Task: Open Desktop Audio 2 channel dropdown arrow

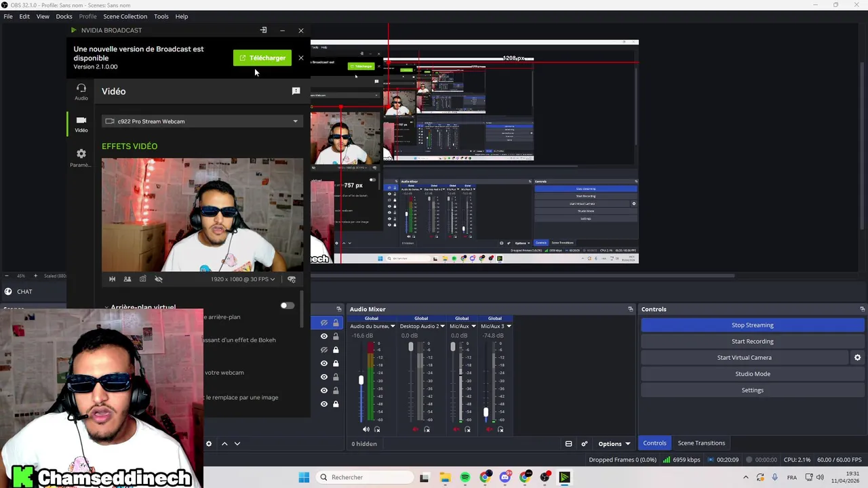Action: pyautogui.click(x=442, y=326)
